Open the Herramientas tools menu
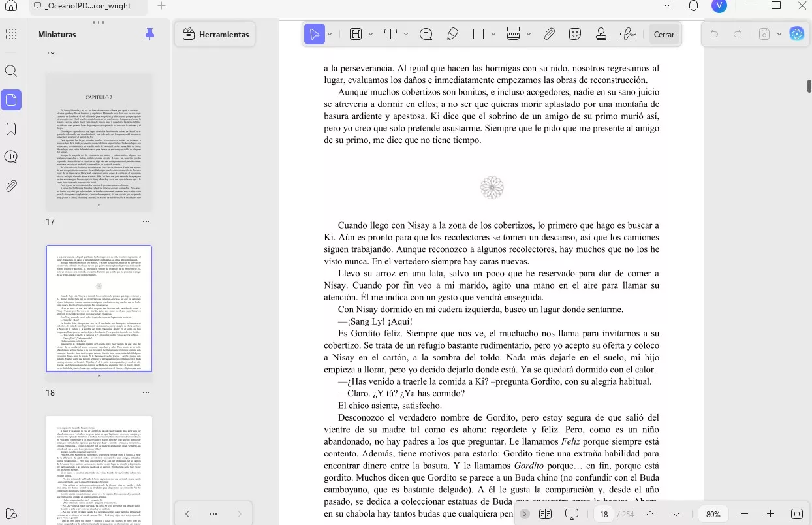 pyautogui.click(x=215, y=35)
